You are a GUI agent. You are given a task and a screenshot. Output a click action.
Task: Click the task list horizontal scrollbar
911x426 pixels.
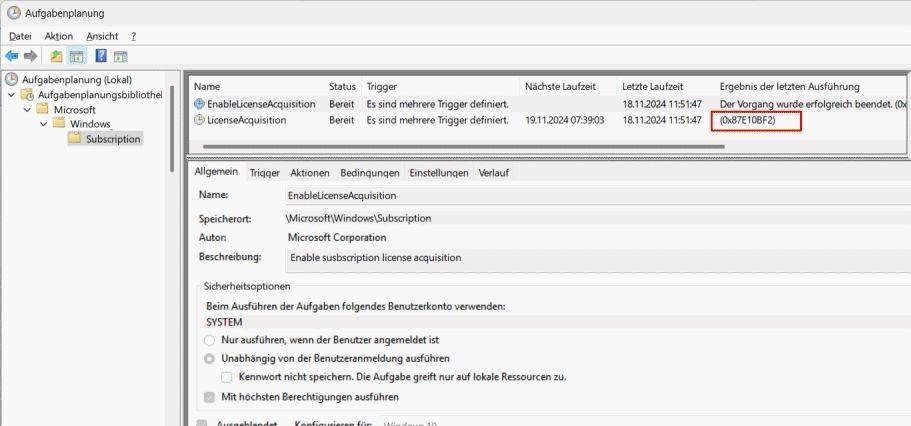click(x=464, y=146)
